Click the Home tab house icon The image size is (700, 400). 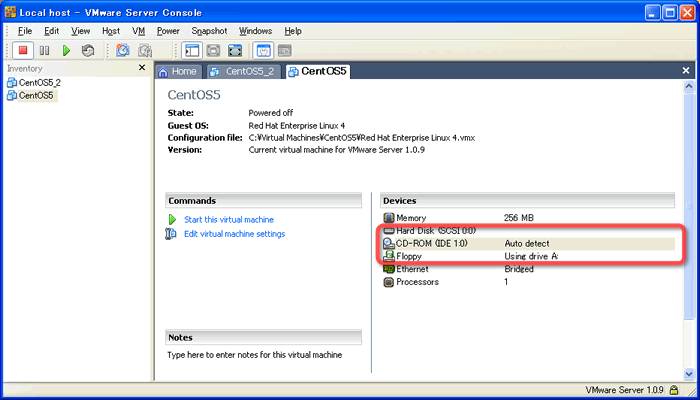pyautogui.click(x=163, y=72)
